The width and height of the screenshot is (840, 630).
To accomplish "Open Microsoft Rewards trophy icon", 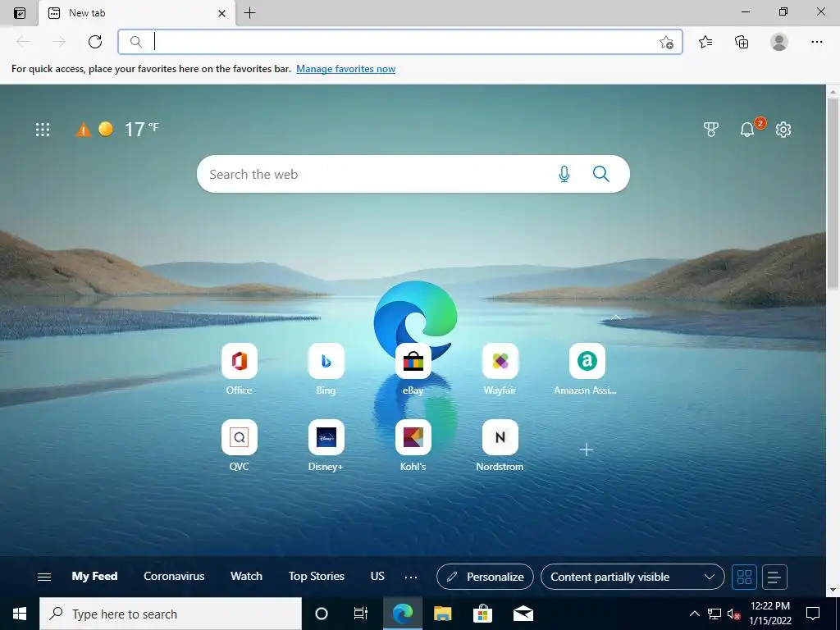I will tap(711, 129).
